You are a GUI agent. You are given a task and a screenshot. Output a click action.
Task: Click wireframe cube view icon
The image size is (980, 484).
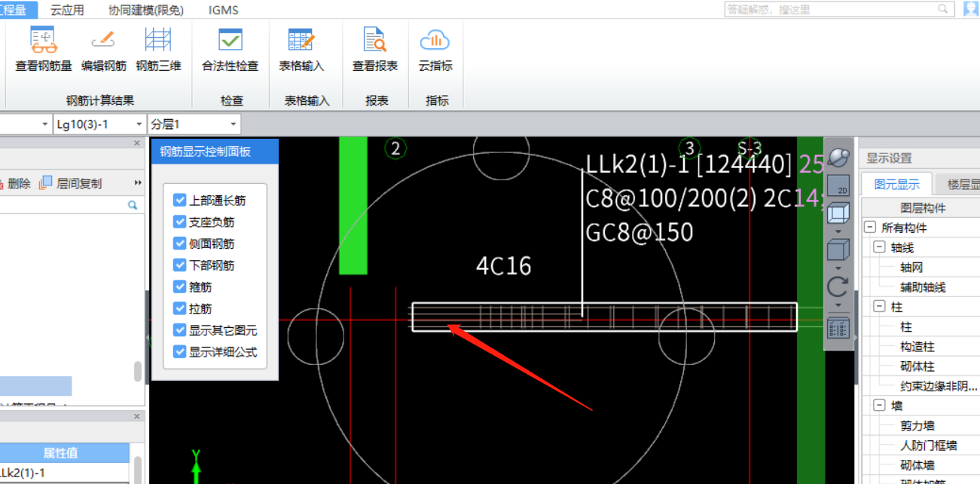pos(838,214)
